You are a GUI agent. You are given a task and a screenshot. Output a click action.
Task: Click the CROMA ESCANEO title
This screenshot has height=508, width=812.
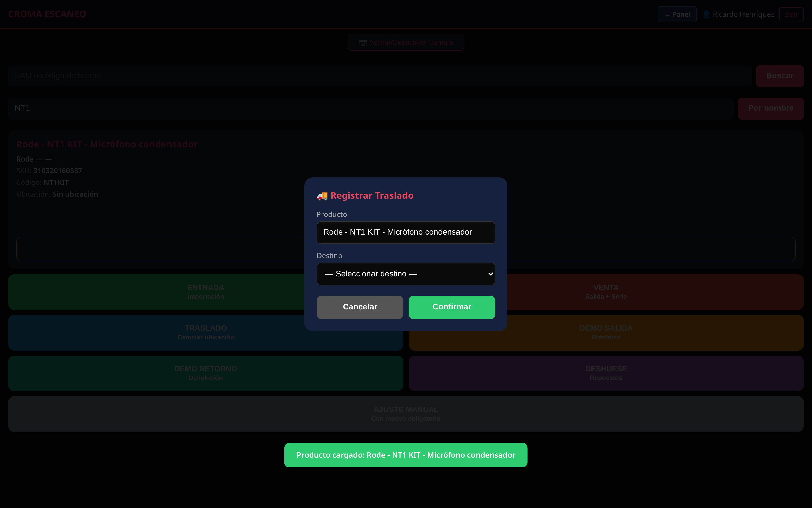[x=47, y=14]
